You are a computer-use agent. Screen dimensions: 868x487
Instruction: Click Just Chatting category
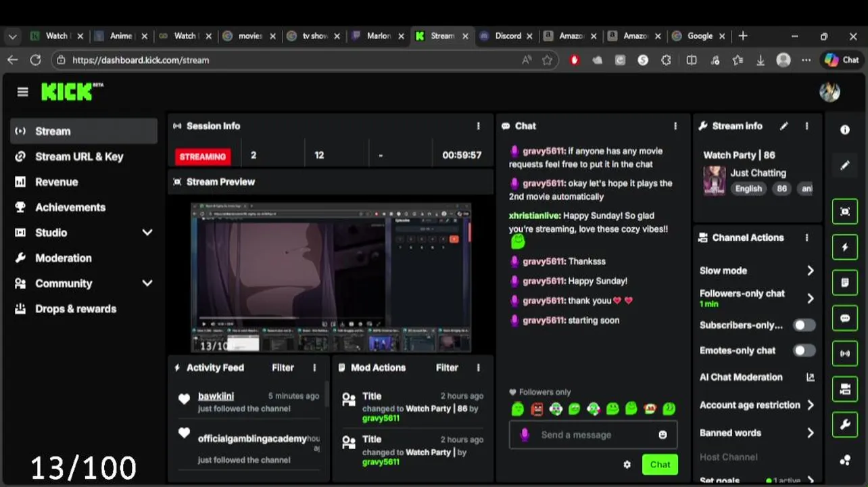pyautogui.click(x=758, y=172)
